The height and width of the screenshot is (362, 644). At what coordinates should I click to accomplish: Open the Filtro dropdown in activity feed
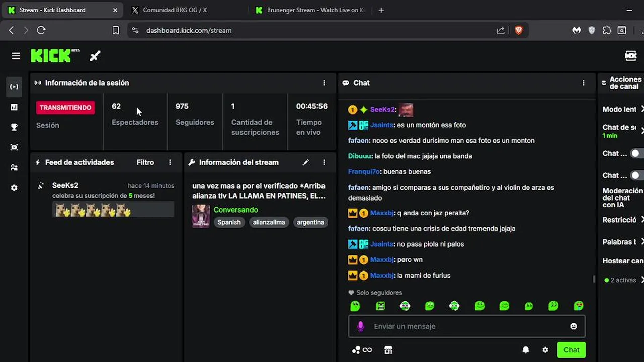click(145, 162)
